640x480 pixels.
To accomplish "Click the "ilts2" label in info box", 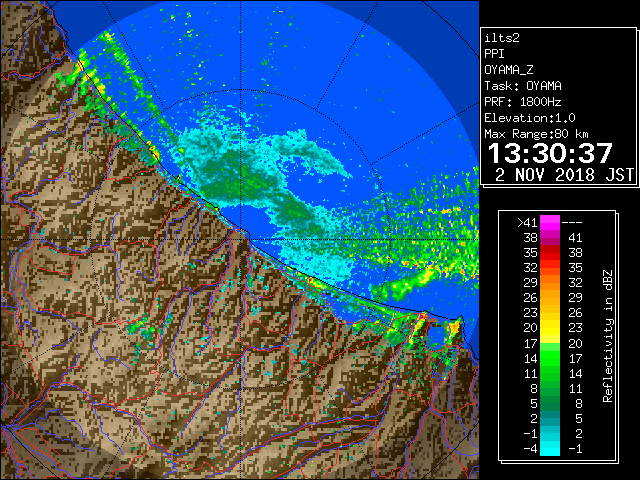I will (502, 38).
